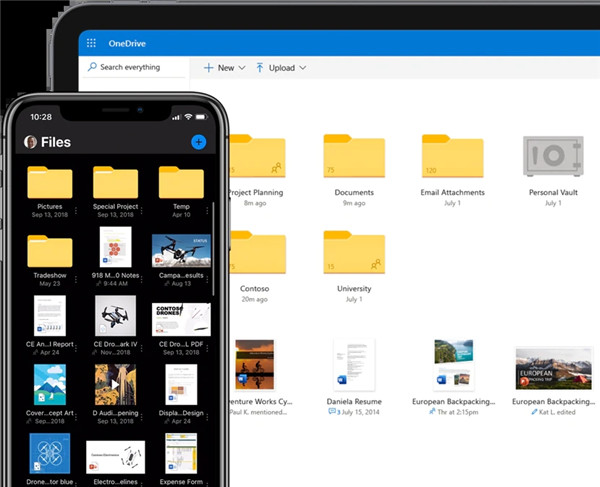Open the Email Attachments folder

point(452,157)
